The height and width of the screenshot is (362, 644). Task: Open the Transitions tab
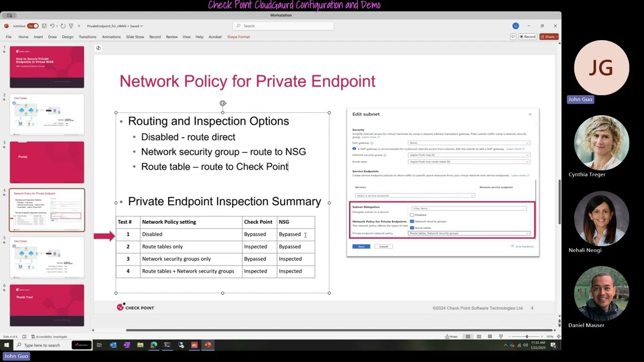(x=88, y=37)
